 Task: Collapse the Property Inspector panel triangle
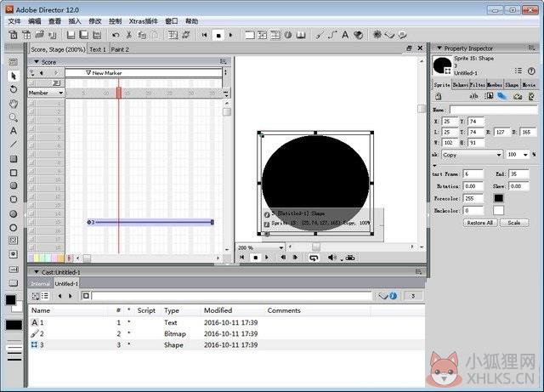[x=439, y=48]
